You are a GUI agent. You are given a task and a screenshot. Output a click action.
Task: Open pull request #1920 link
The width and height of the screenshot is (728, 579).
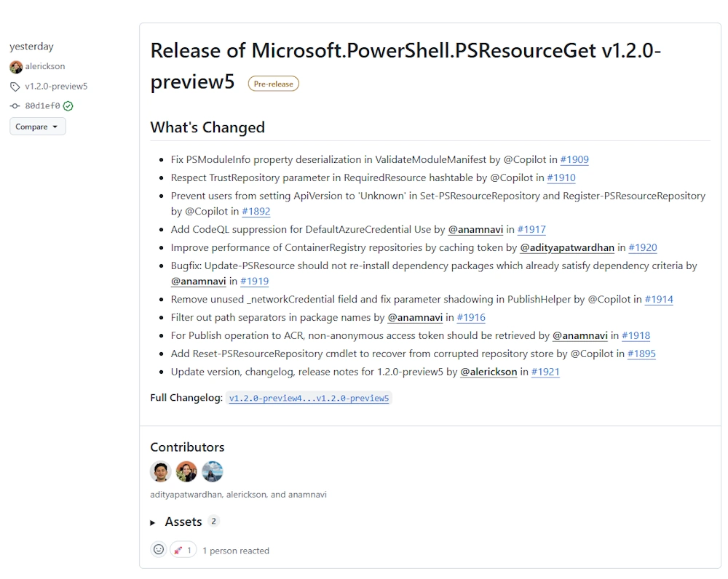(x=643, y=248)
